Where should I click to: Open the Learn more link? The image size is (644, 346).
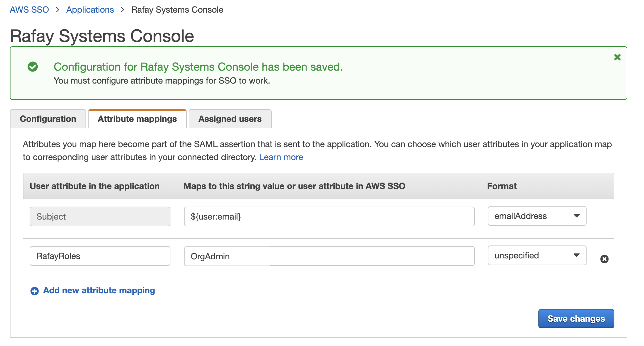(x=281, y=157)
